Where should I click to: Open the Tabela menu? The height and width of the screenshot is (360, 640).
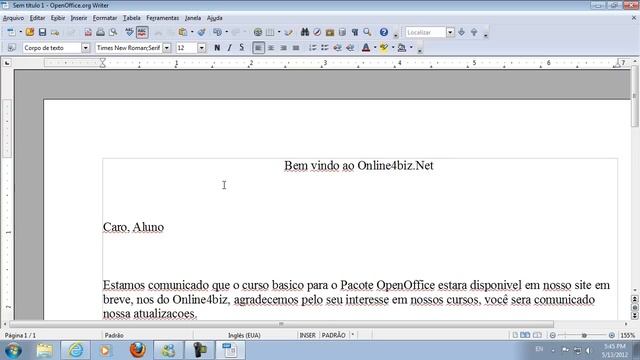click(131, 18)
